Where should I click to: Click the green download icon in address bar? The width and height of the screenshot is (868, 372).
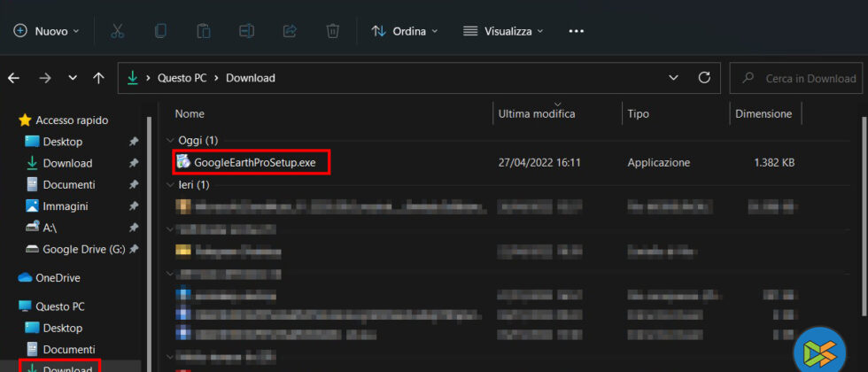click(x=132, y=78)
